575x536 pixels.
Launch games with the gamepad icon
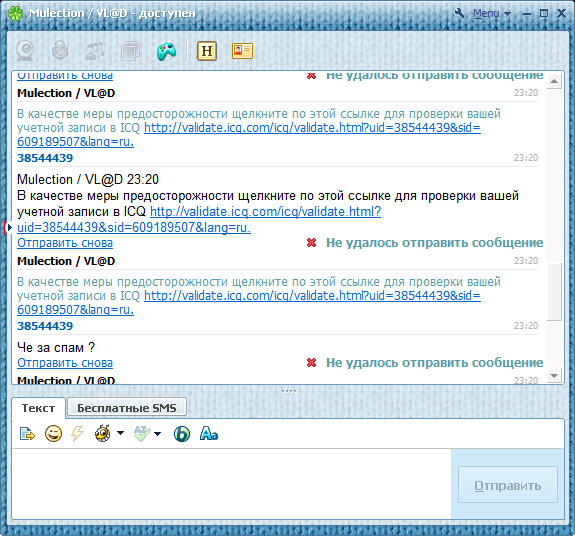click(x=166, y=51)
